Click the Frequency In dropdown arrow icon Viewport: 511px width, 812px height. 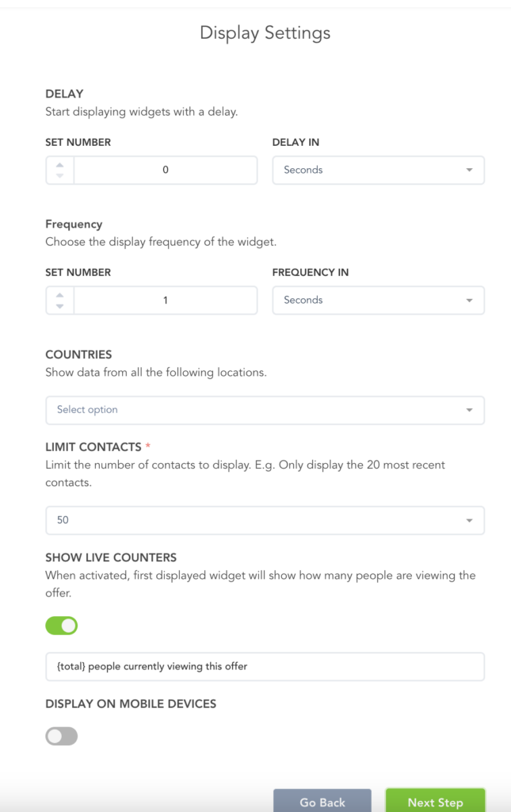(x=469, y=301)
